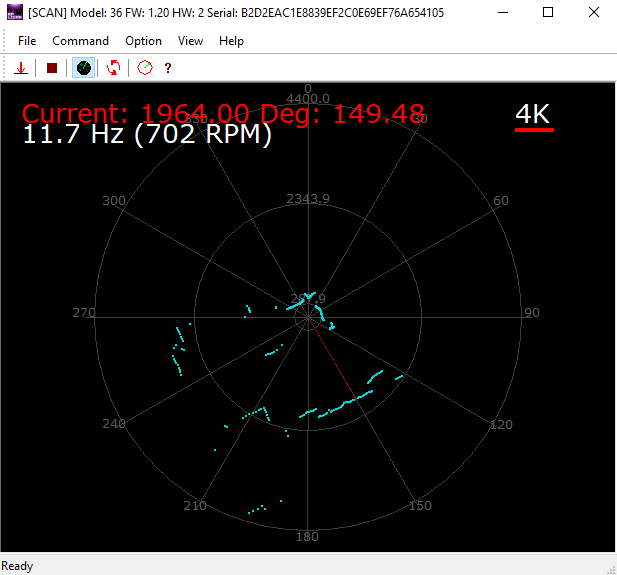Click the red Current and Deg readout text
617x575 pixels.
pyautogui.click(x=223, y=113)
